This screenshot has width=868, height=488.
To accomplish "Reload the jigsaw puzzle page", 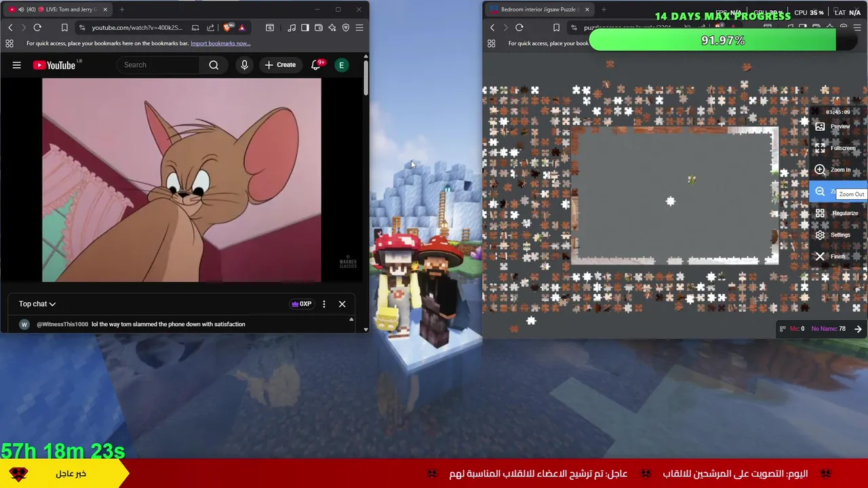I will (x=519, y=28).
